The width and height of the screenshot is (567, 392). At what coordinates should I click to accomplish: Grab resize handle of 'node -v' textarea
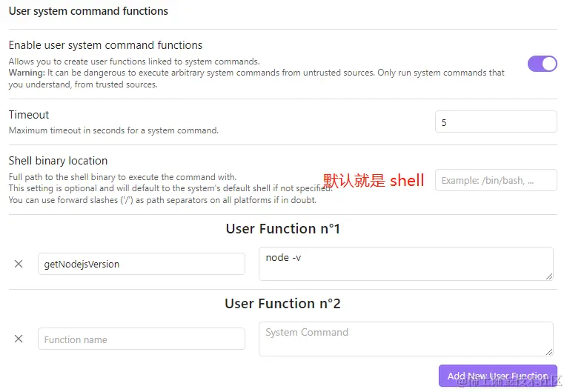pos(549,276)
